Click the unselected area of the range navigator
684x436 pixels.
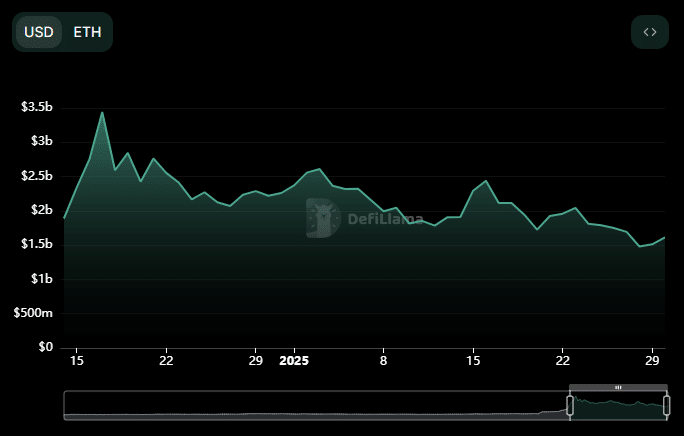tap(300, 405)
